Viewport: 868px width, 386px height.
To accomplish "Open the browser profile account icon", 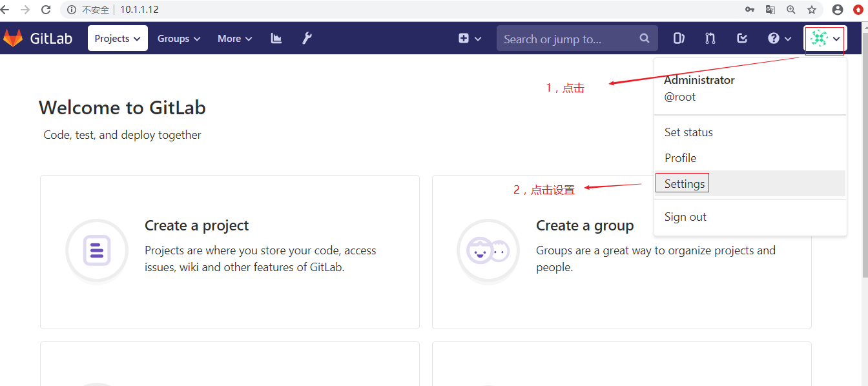I will 838,10.
